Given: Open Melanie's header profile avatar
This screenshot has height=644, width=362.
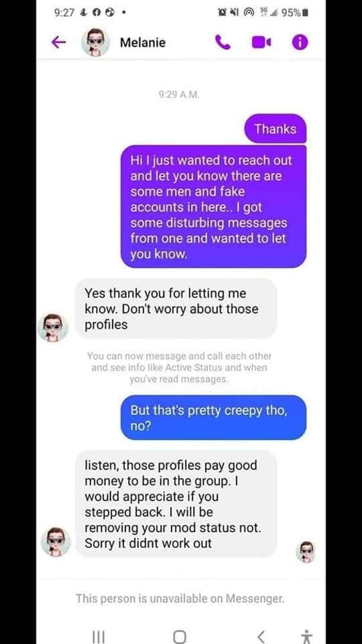Looking at the screenshot, I should coord(95,42).
